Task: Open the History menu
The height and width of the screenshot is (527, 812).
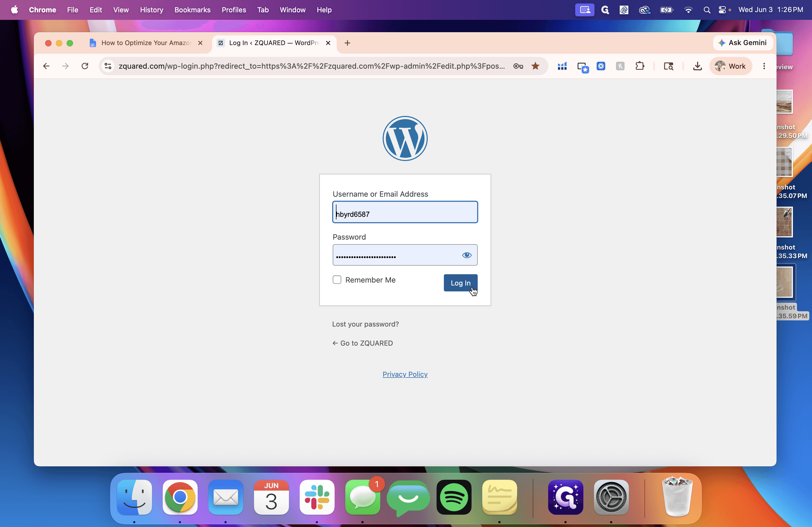Action: coord(151,10)
